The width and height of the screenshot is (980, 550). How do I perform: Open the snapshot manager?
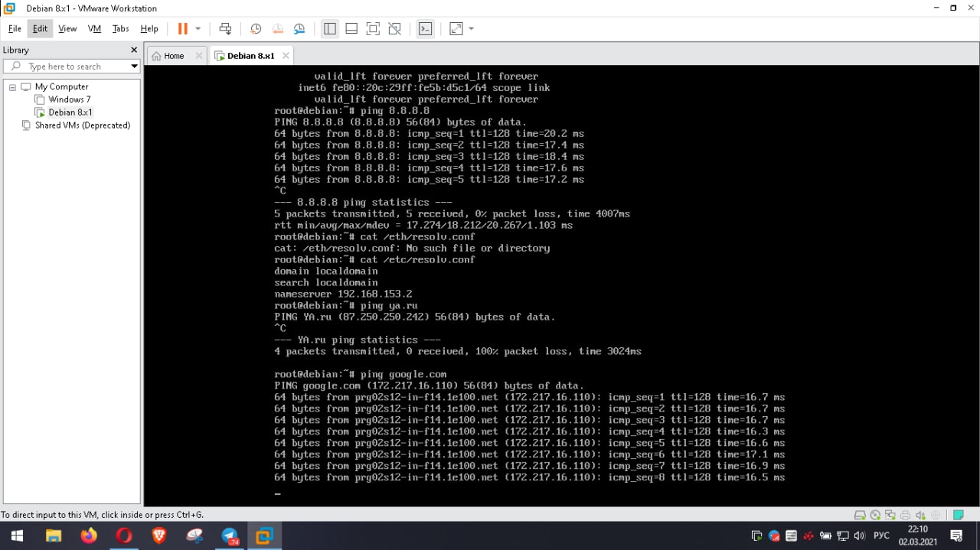pyautogui.click(x=299, y=28)
